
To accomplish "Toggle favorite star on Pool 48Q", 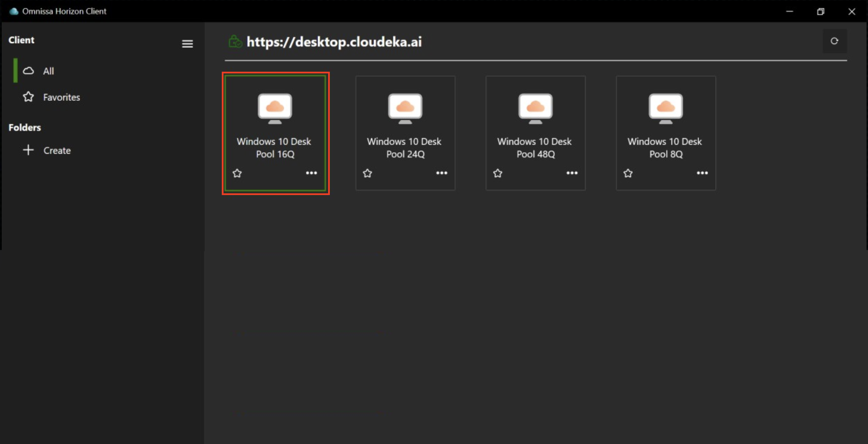I will [497, 173].
